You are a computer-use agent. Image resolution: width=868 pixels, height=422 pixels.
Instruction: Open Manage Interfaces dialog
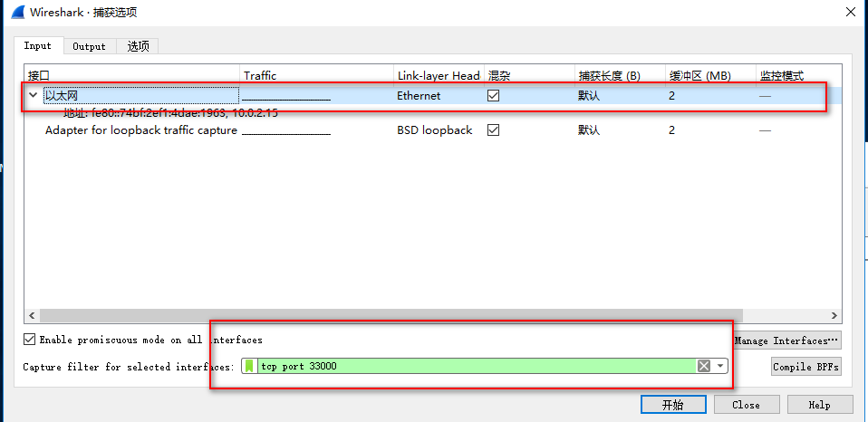tap(786, 340)
